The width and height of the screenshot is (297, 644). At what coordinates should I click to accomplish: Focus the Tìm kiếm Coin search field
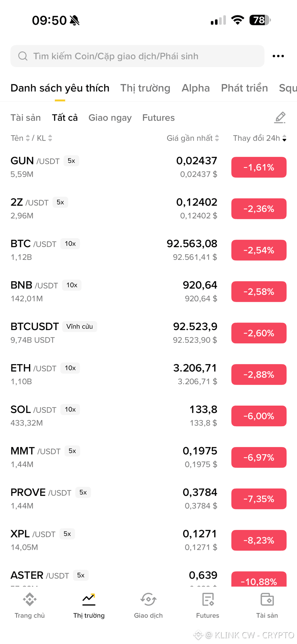point(137,56)
